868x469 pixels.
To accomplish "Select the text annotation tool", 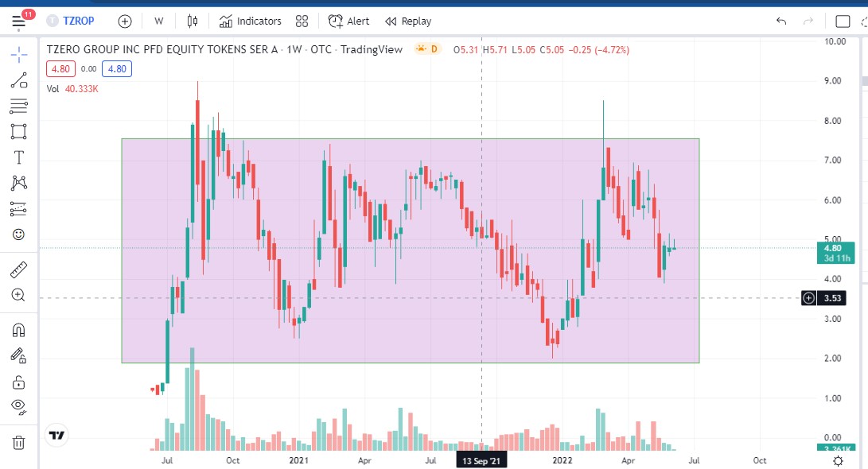I will (x=19, y=157).
